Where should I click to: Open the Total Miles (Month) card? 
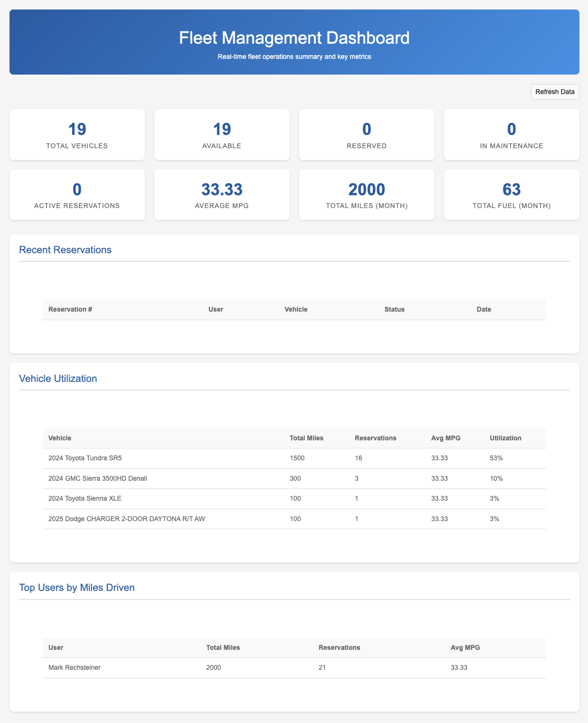(x=366, y=195)
